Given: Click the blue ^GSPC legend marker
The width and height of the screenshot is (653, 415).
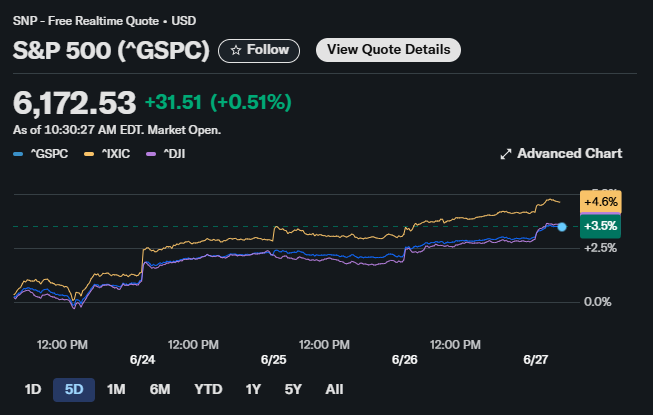Looking at the screenshot, I should click(x=18, y=154).
